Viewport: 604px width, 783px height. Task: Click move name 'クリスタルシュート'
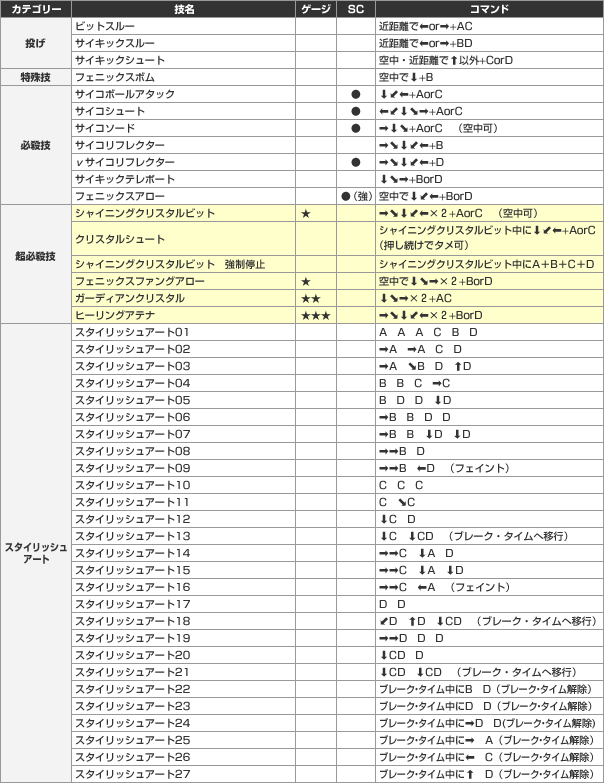point(120,239)
